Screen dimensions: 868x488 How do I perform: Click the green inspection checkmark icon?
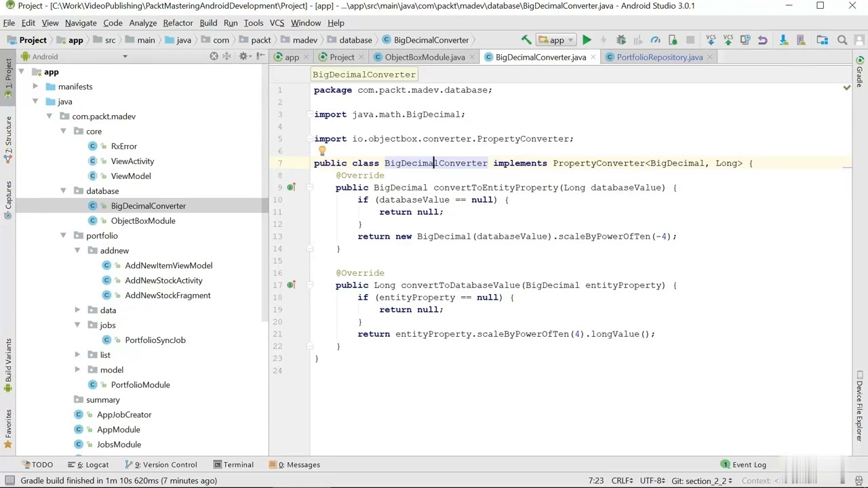[846, 87]
